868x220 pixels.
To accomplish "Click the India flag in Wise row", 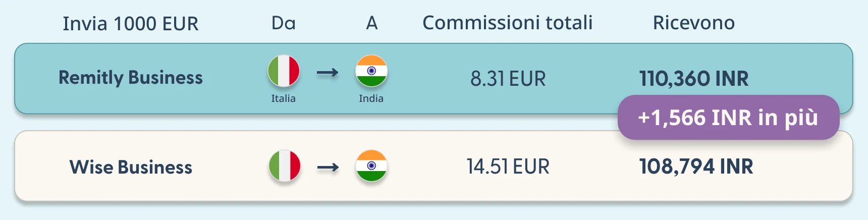I will (371, 166).
